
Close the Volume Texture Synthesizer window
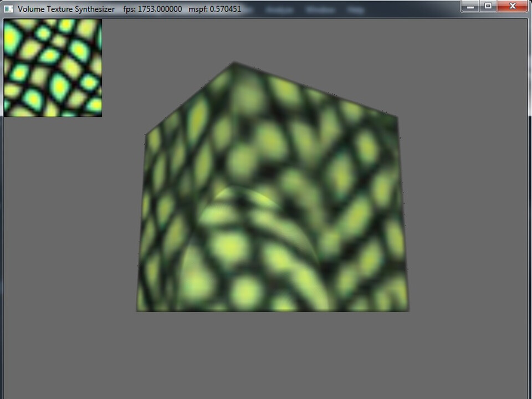512,6
